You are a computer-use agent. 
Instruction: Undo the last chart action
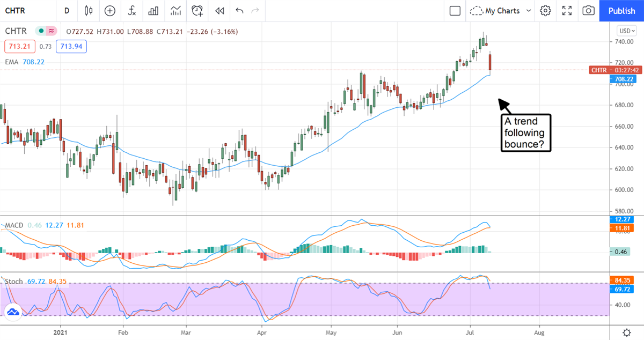click(239, 10)
